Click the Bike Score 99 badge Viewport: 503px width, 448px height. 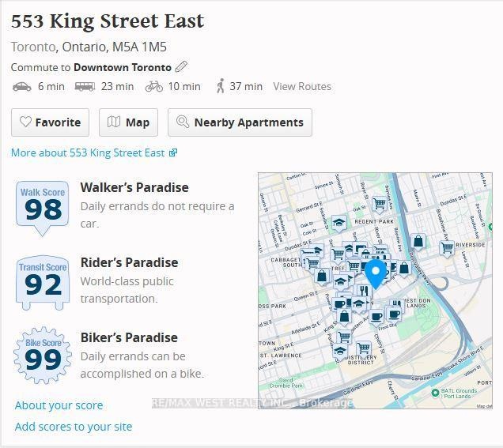click(43, 356)
